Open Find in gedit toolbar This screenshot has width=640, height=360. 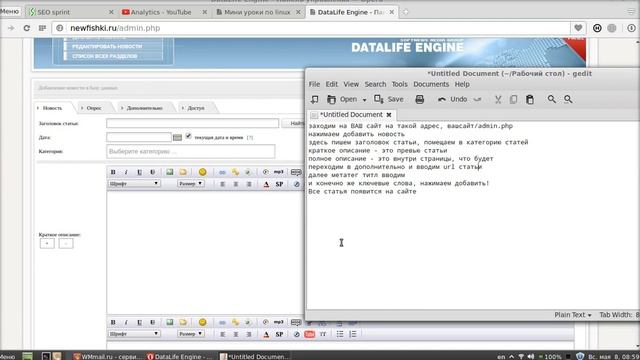click(551, 99)
